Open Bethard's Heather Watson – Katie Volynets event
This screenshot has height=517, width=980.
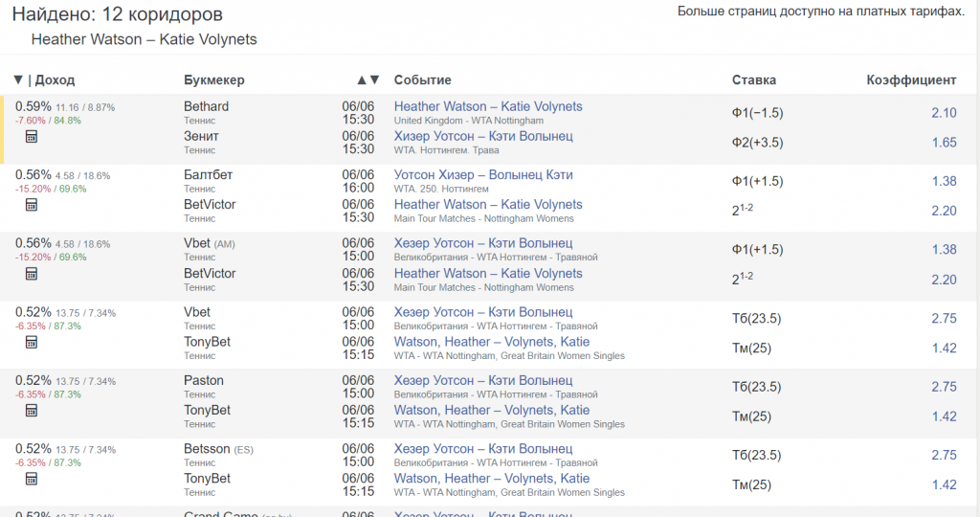pyautogui.click(x=488, y=106)
